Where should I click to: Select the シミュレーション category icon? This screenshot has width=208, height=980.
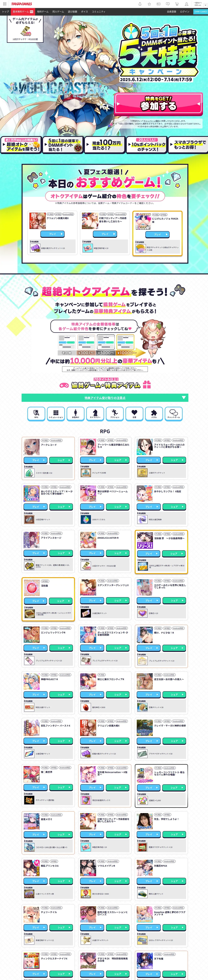pos(56,414)
